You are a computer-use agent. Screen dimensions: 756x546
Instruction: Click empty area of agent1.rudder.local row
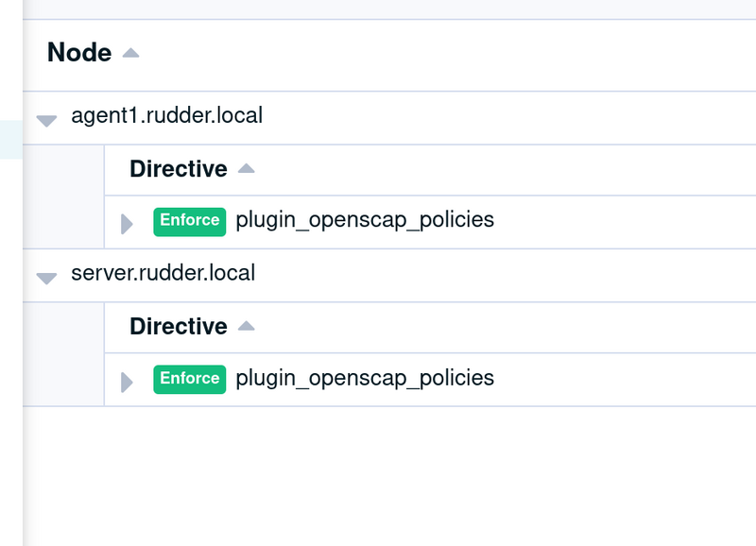coord(507,117)
